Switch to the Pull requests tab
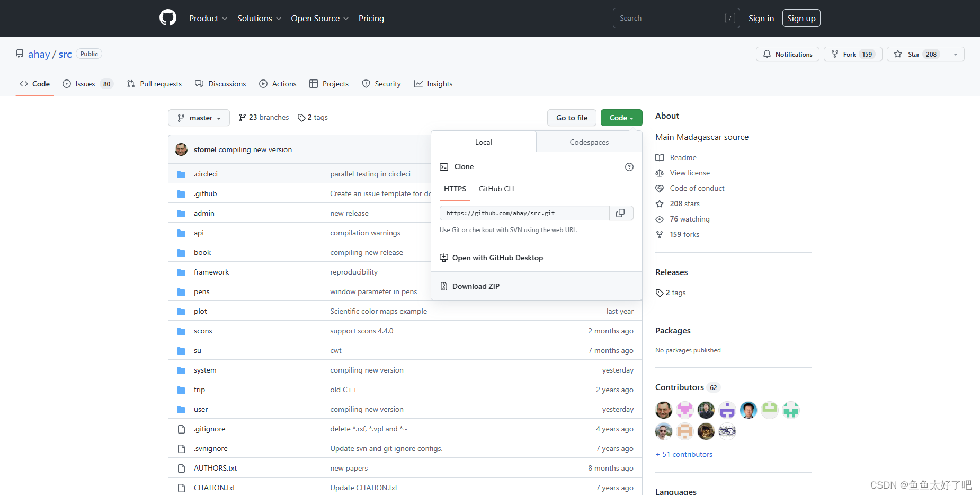This screenshot has height=495, width=980. [x=154, y=84]
